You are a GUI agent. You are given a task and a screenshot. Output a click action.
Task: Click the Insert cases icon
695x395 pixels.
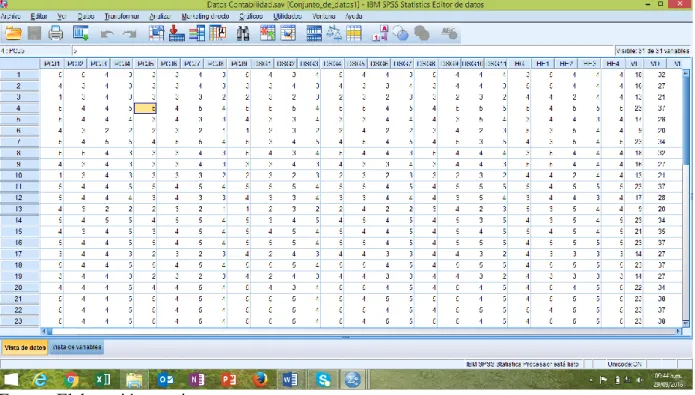[x=267, y=33]
